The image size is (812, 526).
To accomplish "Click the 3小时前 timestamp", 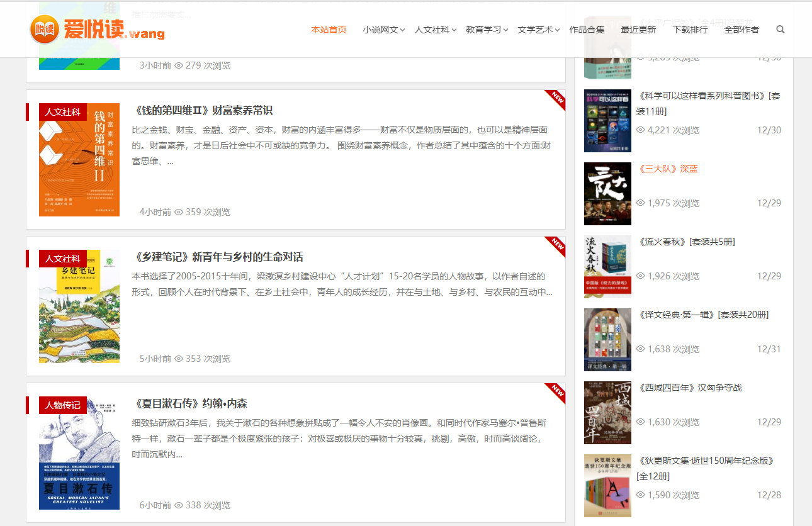I will (x=155, y=65).
